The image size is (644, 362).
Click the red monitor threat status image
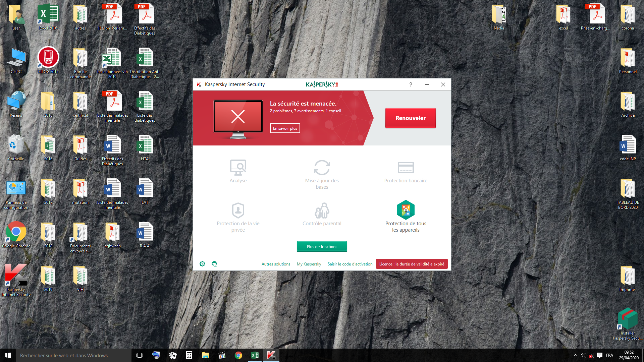[x=238, y=119]
